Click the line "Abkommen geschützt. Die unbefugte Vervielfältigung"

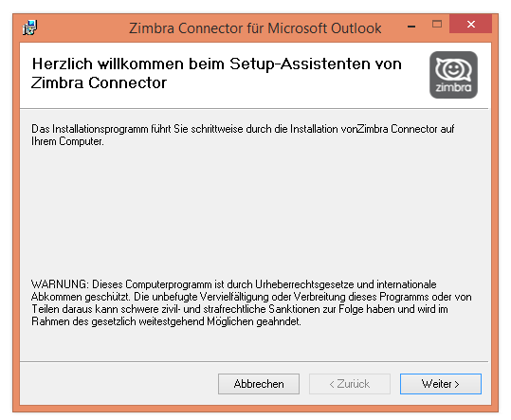click(x=251, y=297)
